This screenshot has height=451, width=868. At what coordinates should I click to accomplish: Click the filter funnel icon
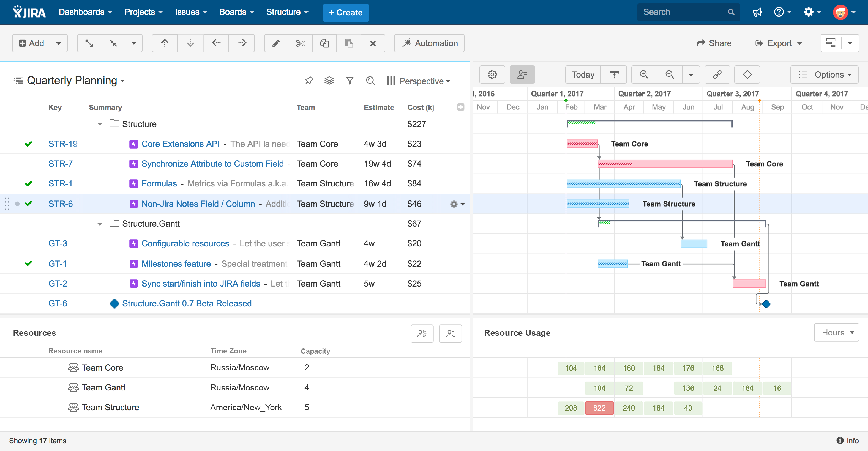pyautogui.click(x=350, y=81)
